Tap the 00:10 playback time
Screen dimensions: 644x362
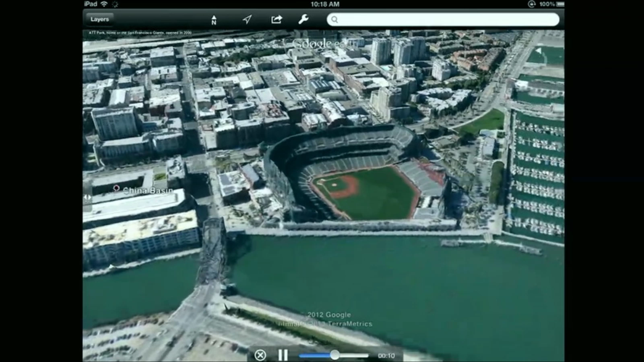[x=386, y=356]
